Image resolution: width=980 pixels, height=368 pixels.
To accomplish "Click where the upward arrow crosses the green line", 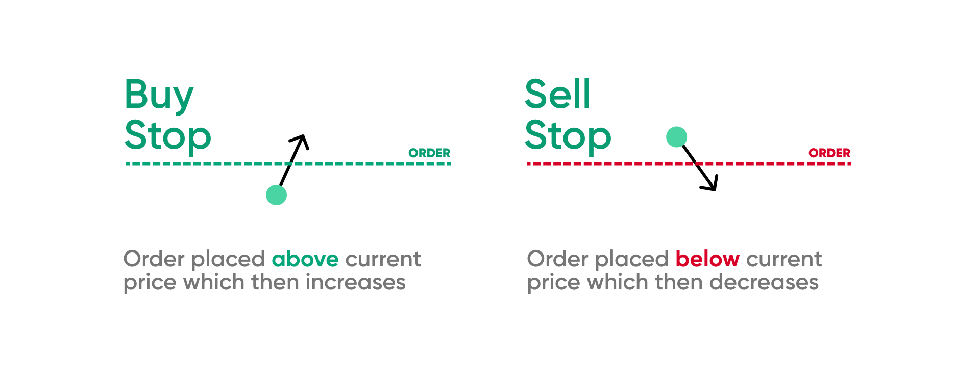I will click(290, 164).
